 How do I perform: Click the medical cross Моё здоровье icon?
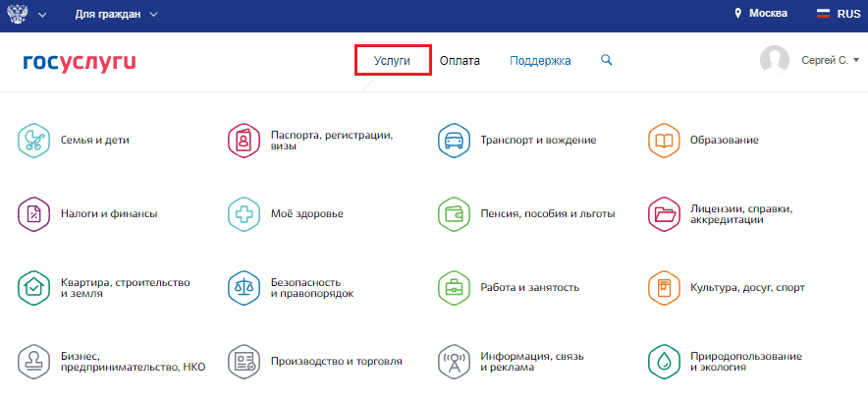[244, 214]
